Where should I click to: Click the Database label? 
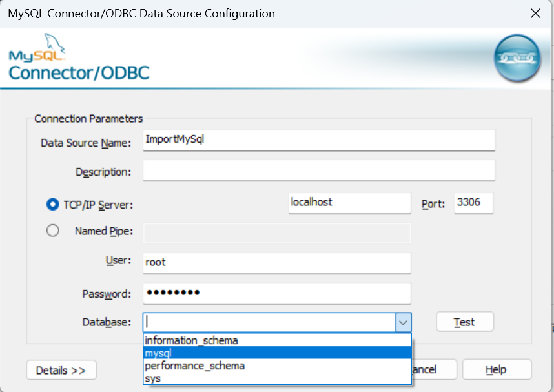pos(107,322)
